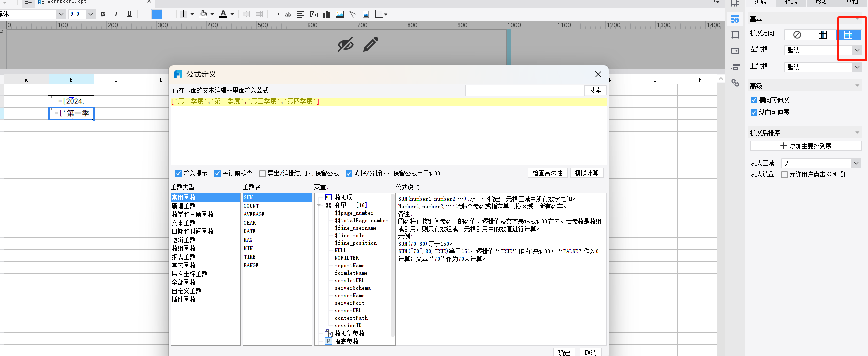
Task: Set expansion direction to horizontal
Action: coord(848,35)
